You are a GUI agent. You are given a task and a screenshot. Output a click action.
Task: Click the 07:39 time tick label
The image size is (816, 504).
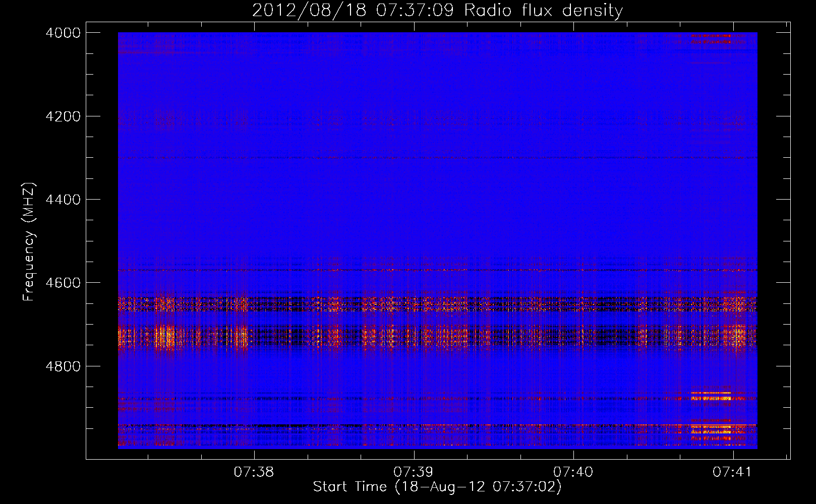pos(414,472)
